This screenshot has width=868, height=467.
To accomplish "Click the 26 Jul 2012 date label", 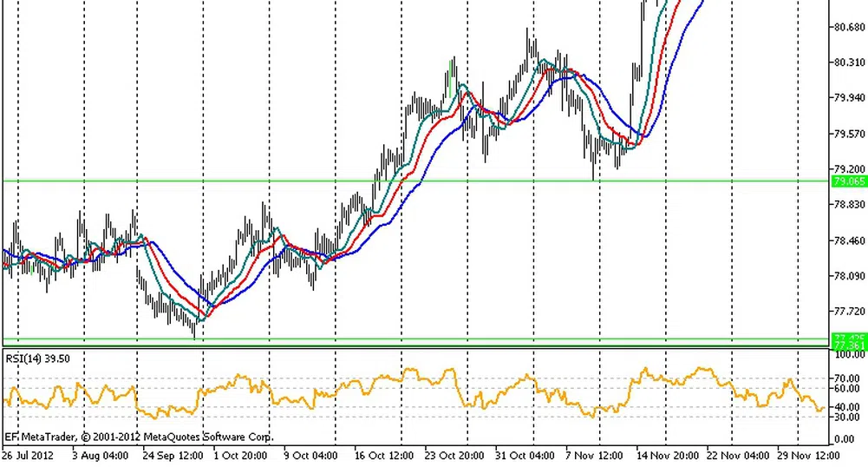I will (x=30, y=454).
